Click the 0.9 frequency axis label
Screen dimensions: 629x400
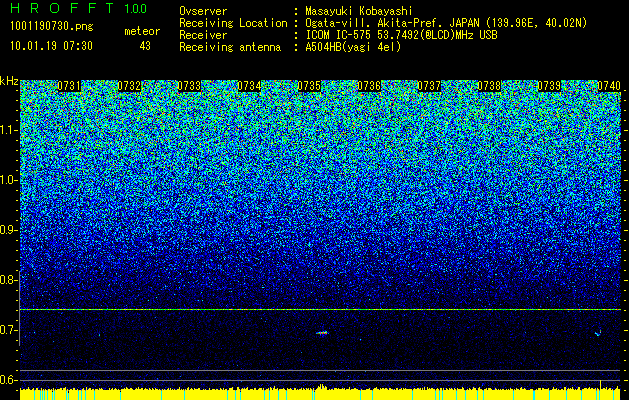[8, 230]
